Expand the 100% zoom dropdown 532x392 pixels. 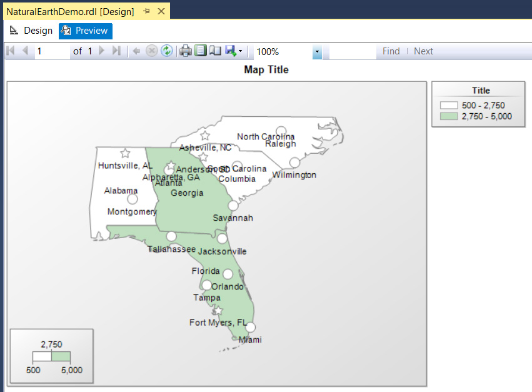(x=317, y=52)
